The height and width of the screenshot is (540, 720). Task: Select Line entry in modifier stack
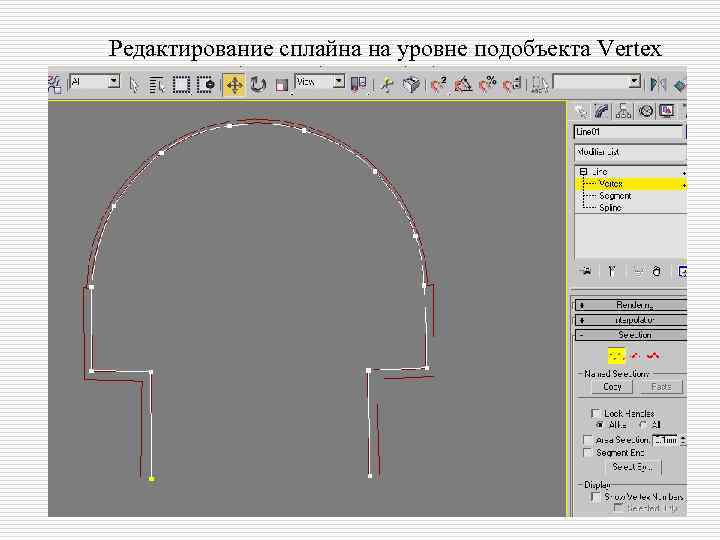pos(600,172)
